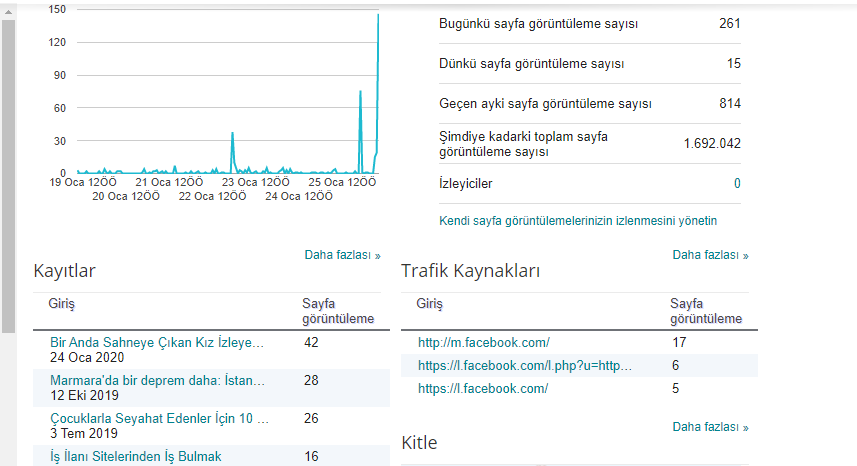
Task: Open post İş İlanı Sitelerinden İş Bulmak
Action: [x=136, y=456]
